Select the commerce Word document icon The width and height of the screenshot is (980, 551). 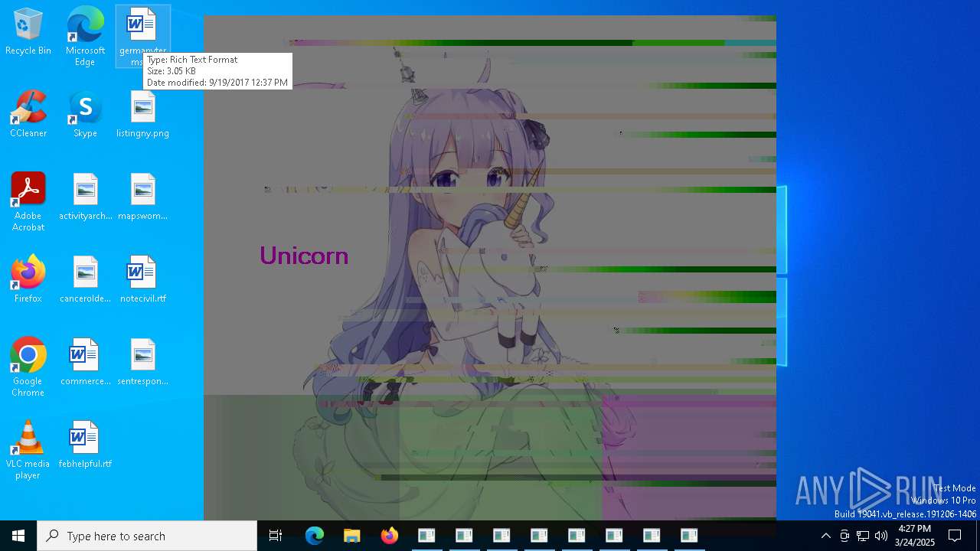[x=85, y=364]
